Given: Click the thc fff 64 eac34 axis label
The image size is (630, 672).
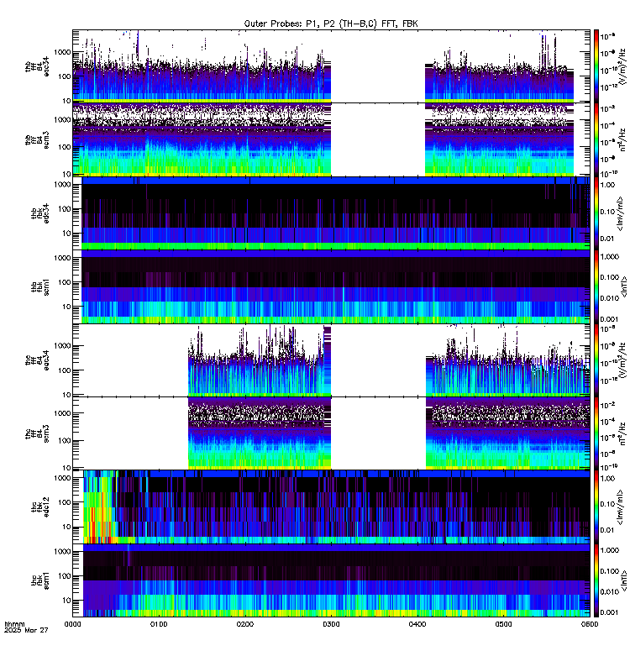Looking at the screenshot, I should pyautogui.click(x=37, y=360).
